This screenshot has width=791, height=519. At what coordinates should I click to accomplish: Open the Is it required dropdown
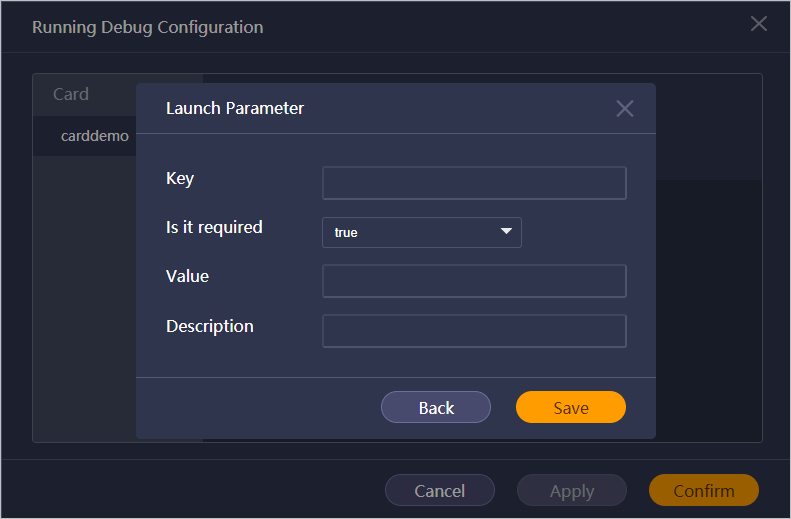coord(422,233)
